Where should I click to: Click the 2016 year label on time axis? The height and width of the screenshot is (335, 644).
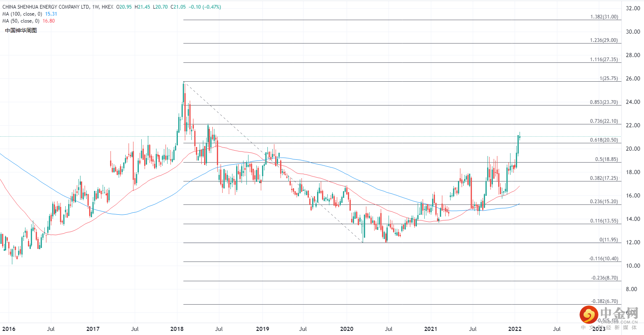point(9,329)
